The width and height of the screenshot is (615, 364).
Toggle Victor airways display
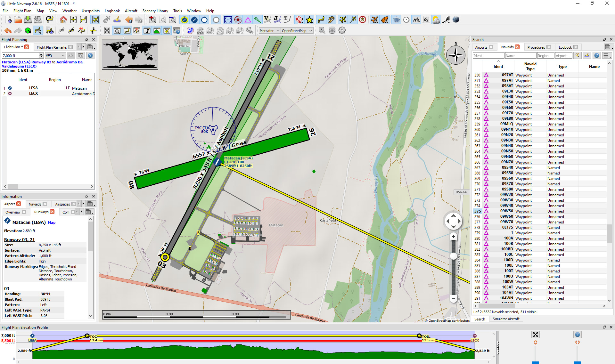click(x=267, y=20)
